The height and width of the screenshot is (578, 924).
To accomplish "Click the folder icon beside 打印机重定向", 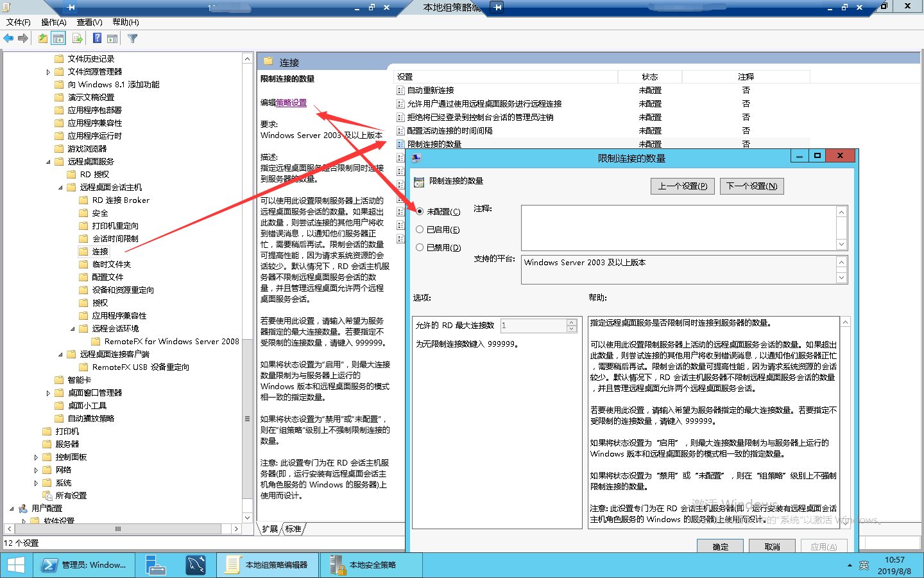I will pyautogui.click(x=83, y=225).
